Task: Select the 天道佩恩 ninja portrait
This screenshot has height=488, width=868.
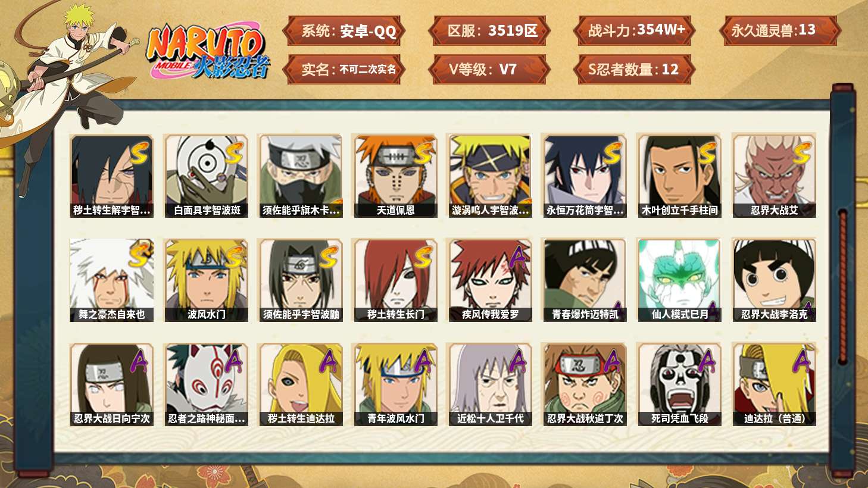Action: (395, 176)
